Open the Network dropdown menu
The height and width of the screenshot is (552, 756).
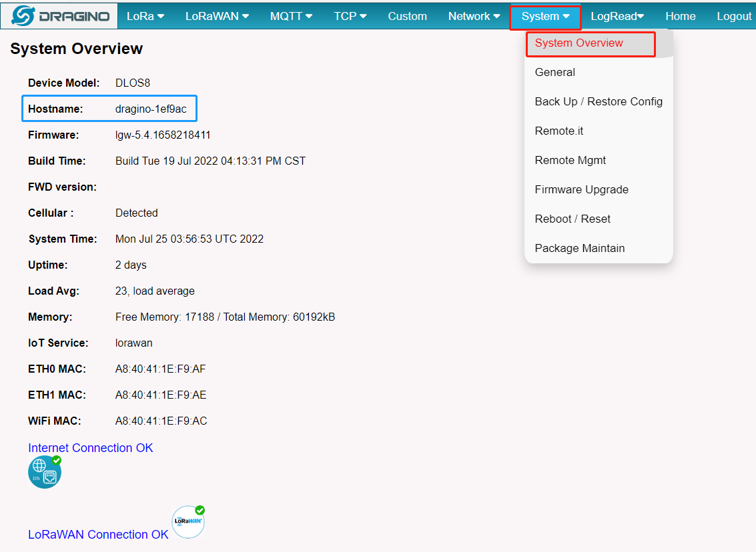point(474,17)
